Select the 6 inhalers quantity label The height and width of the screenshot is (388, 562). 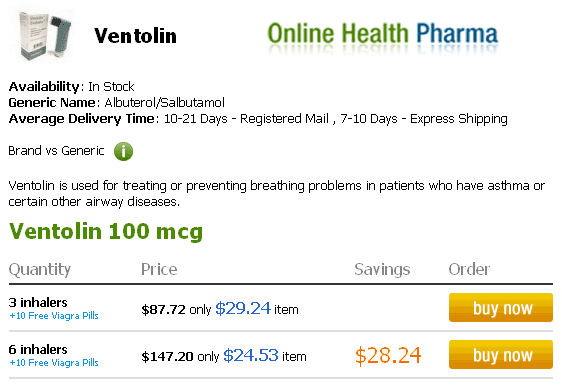point(38,350)
